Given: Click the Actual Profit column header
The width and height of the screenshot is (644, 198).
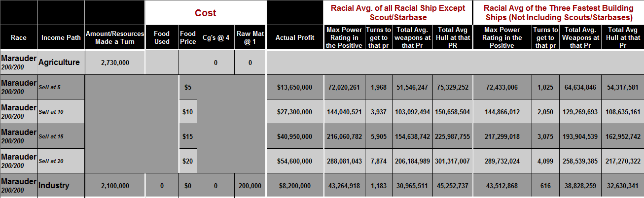Looking at the screenshot, I should point(295,37).
